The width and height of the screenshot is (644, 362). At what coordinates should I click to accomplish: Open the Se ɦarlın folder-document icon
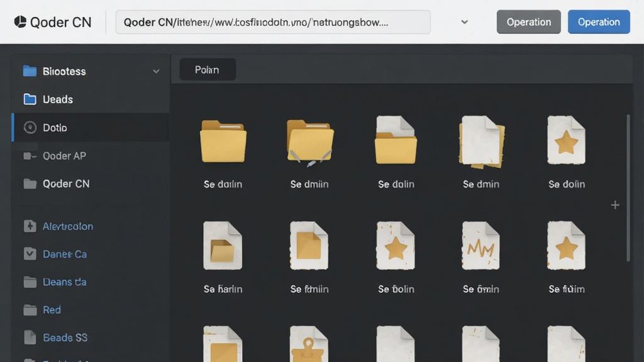pos(223,246)
